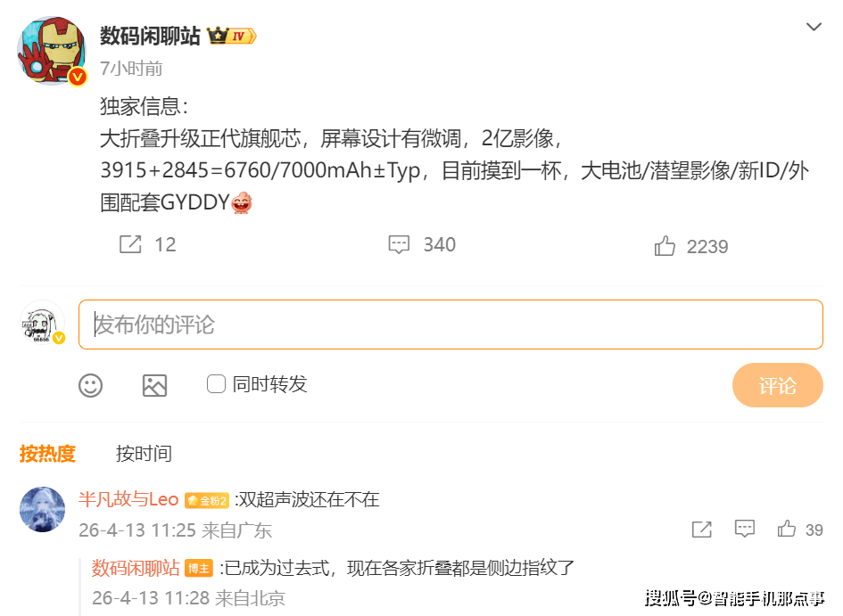843x616 pixels.
Task: Open 半凡故与Leo's avatar picture
Action: pyautogui.click(x=43, y=509)
